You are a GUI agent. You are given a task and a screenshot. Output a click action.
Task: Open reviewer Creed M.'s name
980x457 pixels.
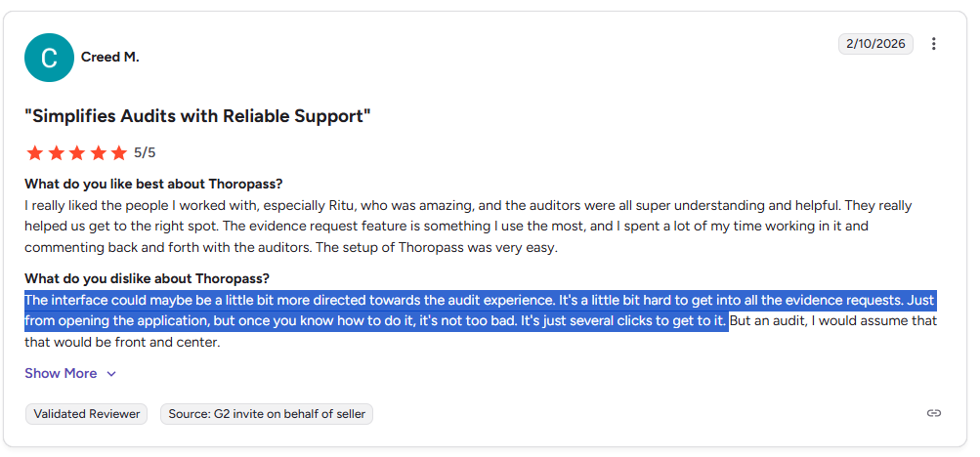[109, 58]
